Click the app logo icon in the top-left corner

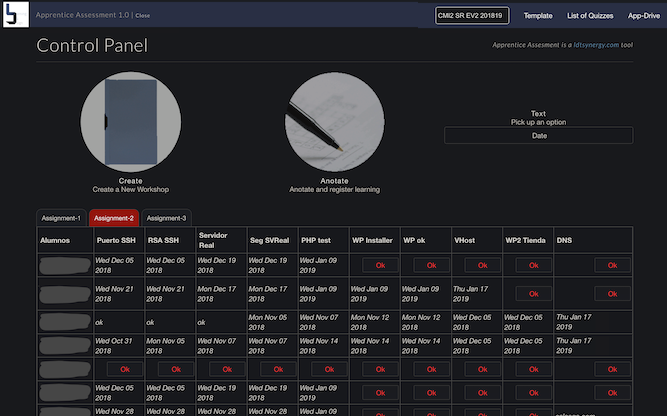(14, 15)
